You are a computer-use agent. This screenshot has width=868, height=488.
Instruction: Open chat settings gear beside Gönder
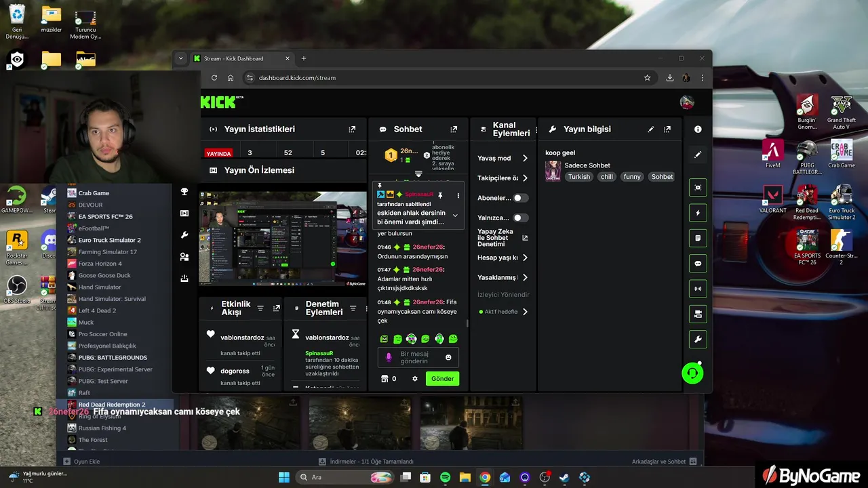click(415, 378)
